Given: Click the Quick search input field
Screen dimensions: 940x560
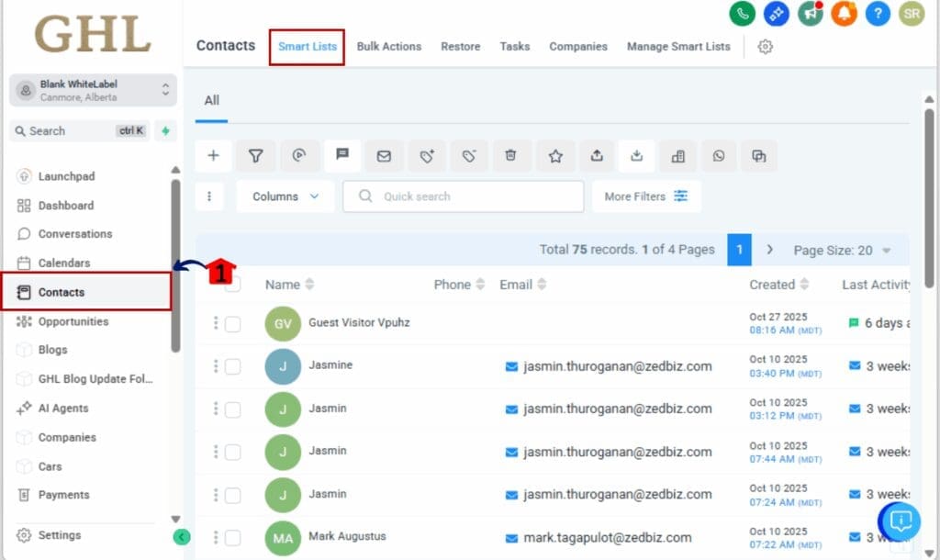Looking at the screenshot, I should (x=464, y=196).
